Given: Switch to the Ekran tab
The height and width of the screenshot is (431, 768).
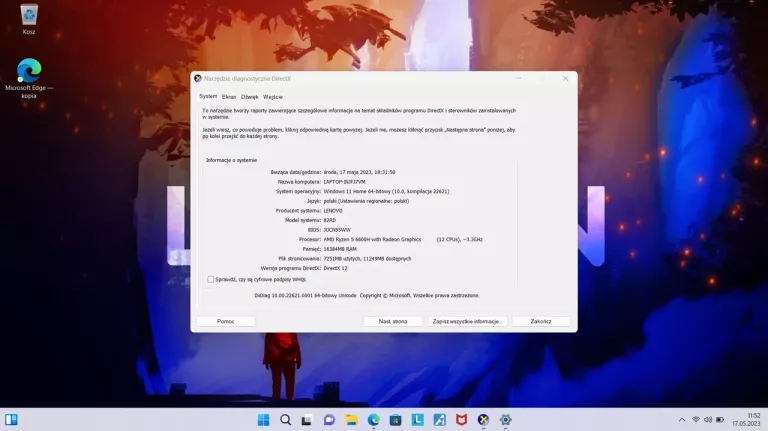Looking at the screenshot, I should 229,96.
